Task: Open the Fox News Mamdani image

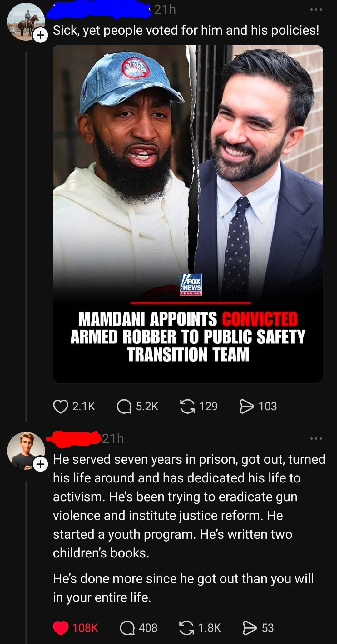Action: pos(188,214)
